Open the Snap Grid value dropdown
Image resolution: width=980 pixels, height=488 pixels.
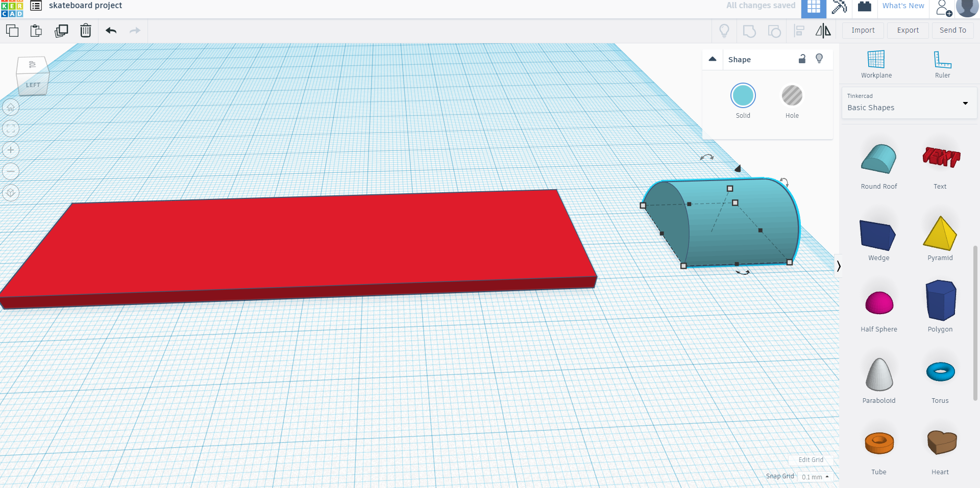[x=815, y=477]
